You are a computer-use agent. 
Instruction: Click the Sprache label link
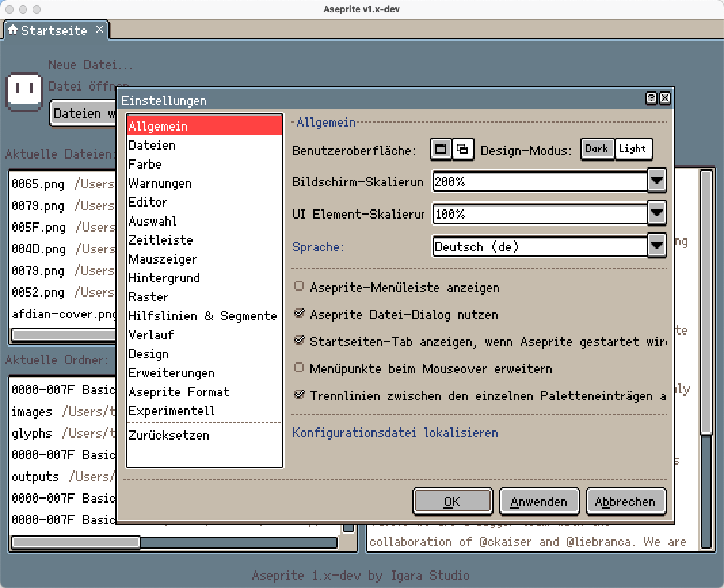[318, 247]
